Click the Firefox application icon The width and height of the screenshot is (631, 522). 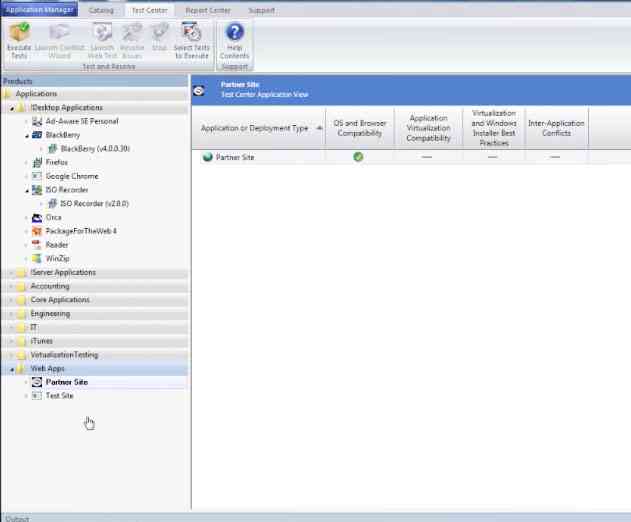click(37, 162)
